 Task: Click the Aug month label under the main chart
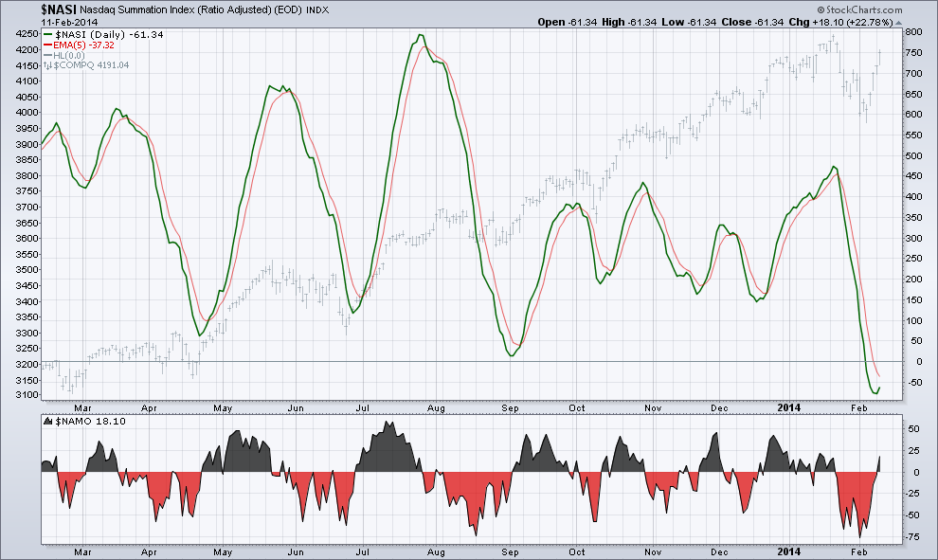[x=436, y=408]
